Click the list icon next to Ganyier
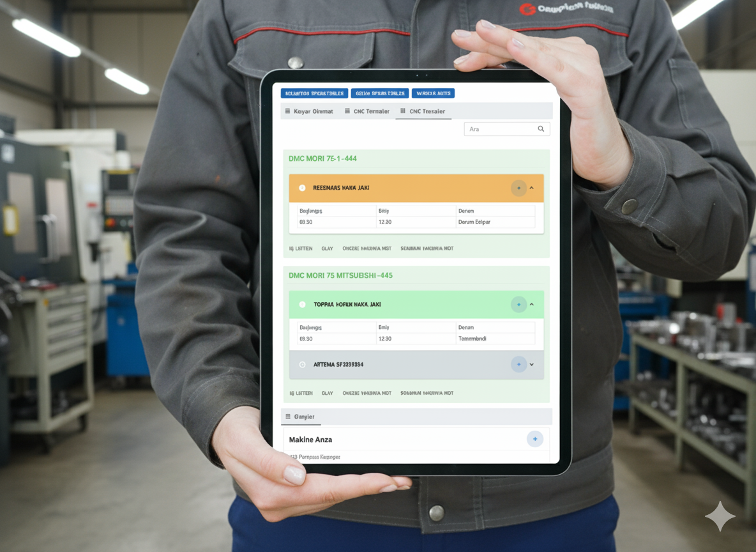This screenshot has height=552, width=756. pyautogui.click(x=288, y=417)
